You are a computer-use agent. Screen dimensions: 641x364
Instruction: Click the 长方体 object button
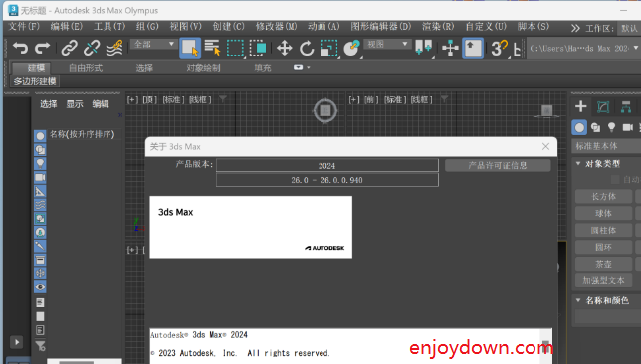(603, 197)
